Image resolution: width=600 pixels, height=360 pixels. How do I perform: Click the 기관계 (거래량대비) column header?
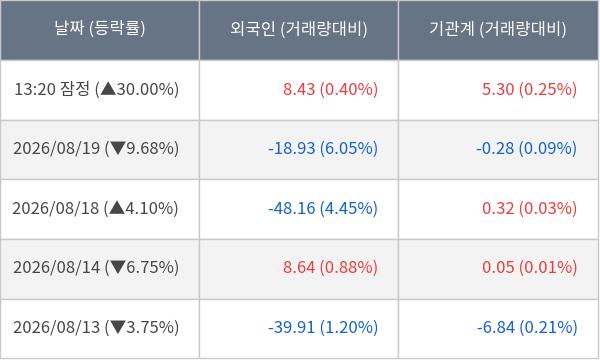click(498, 30)
